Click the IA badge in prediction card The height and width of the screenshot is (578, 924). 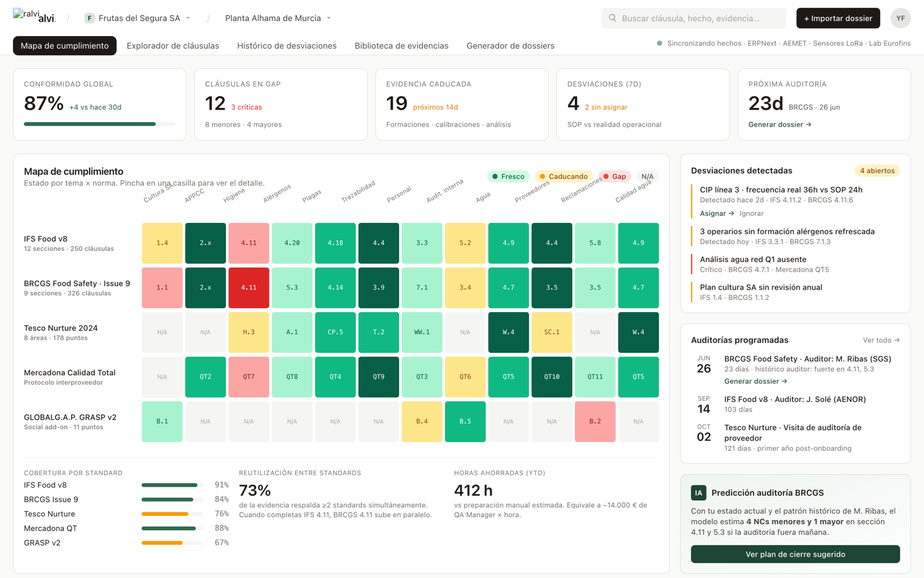(x=698, y=493)
